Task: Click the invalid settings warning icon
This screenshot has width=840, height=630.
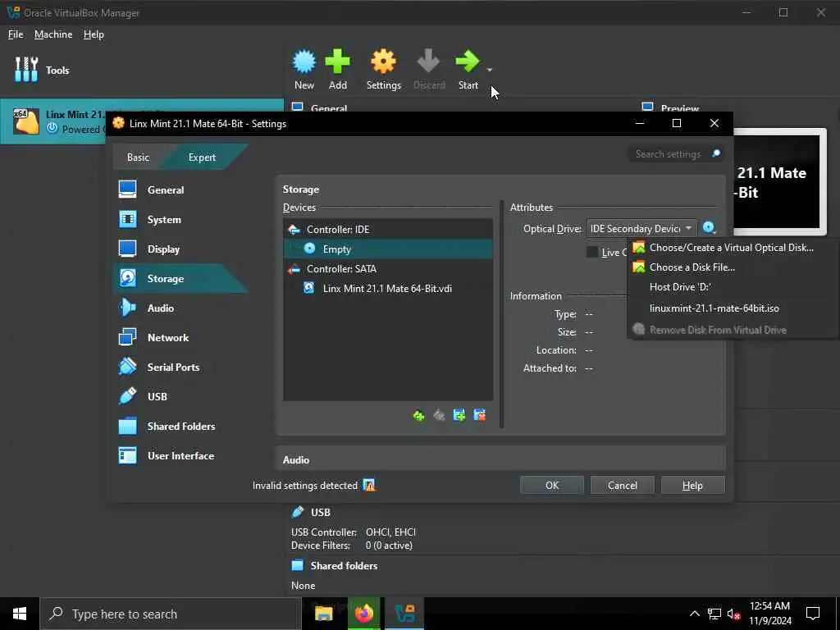Action: pyautogui.click(x=369, y=486)
